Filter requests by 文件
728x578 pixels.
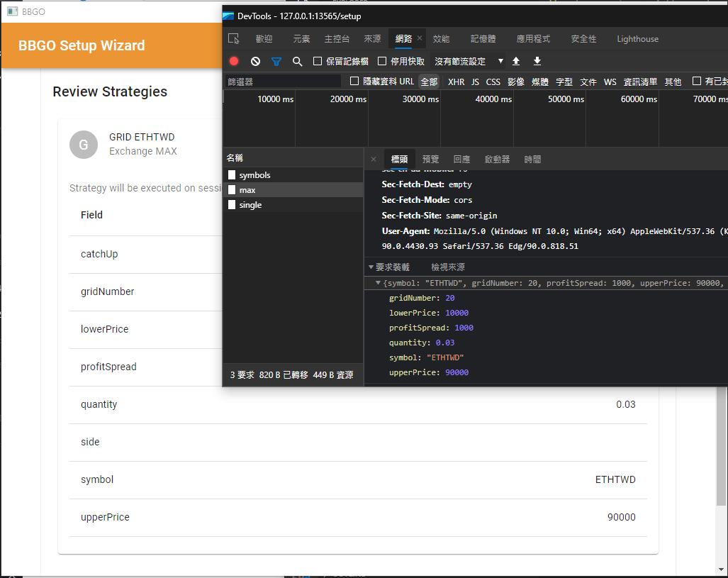[588, 82]
